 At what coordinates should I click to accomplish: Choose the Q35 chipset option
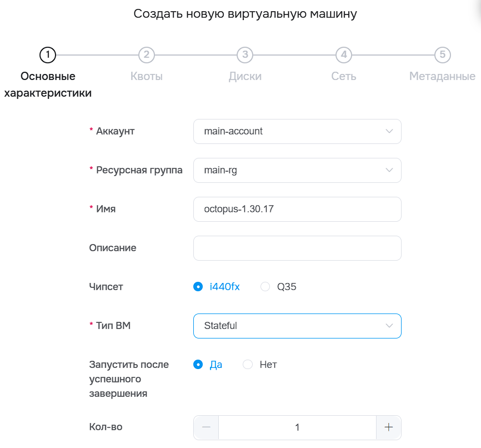point(265,287)
